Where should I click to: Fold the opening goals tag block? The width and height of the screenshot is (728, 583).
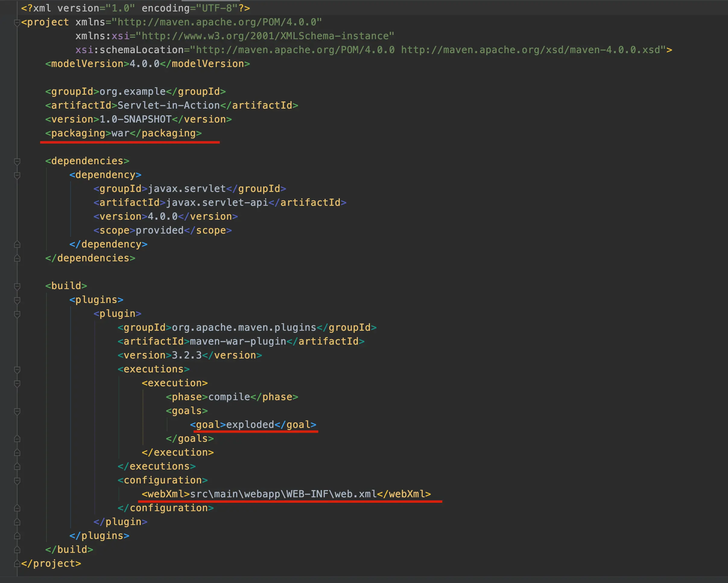coord(17,411)
